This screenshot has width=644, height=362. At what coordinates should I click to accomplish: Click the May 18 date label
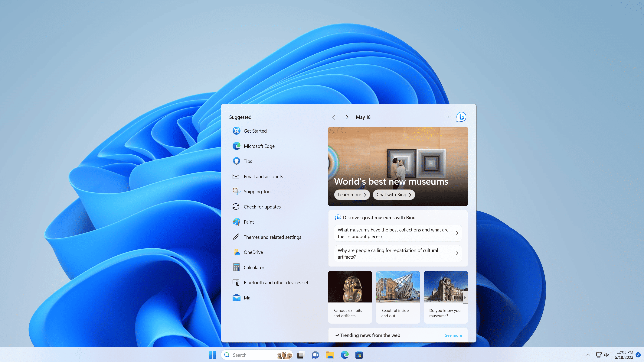[x=363, y=117]
